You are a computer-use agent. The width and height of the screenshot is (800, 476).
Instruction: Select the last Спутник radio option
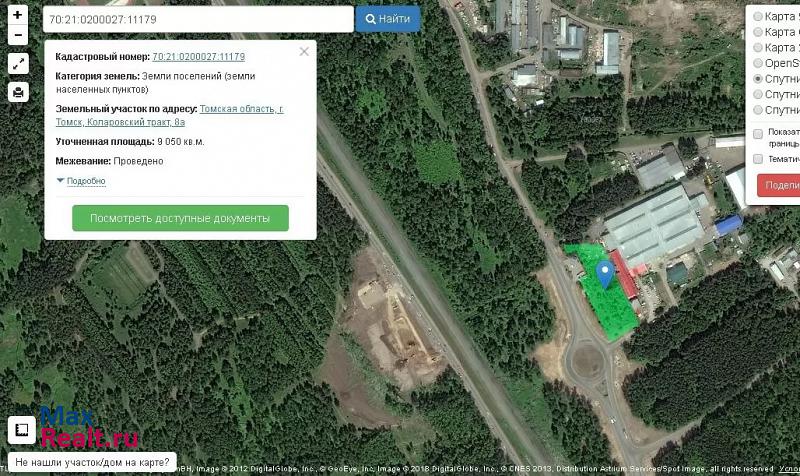pyautogui.click(x=758, y=110)
